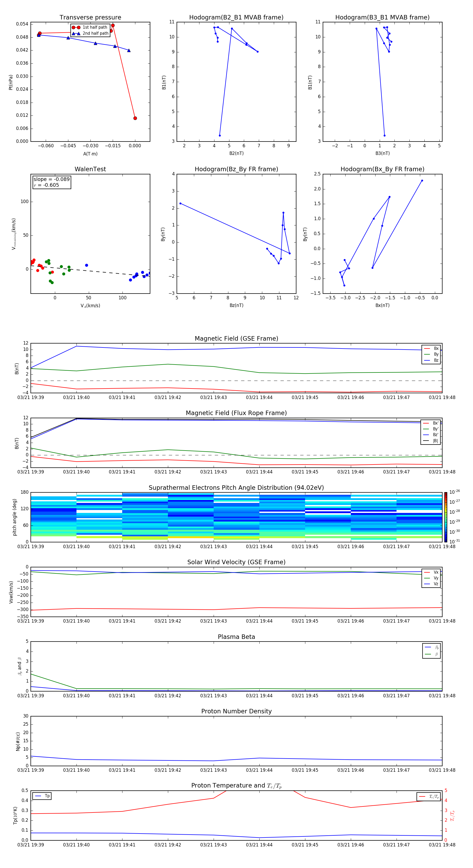Viewport: 473px width, 868px height.
Task: Click 'Solar Wind Velocity (GSE Frame)' title
Action: tap(236, 562)
